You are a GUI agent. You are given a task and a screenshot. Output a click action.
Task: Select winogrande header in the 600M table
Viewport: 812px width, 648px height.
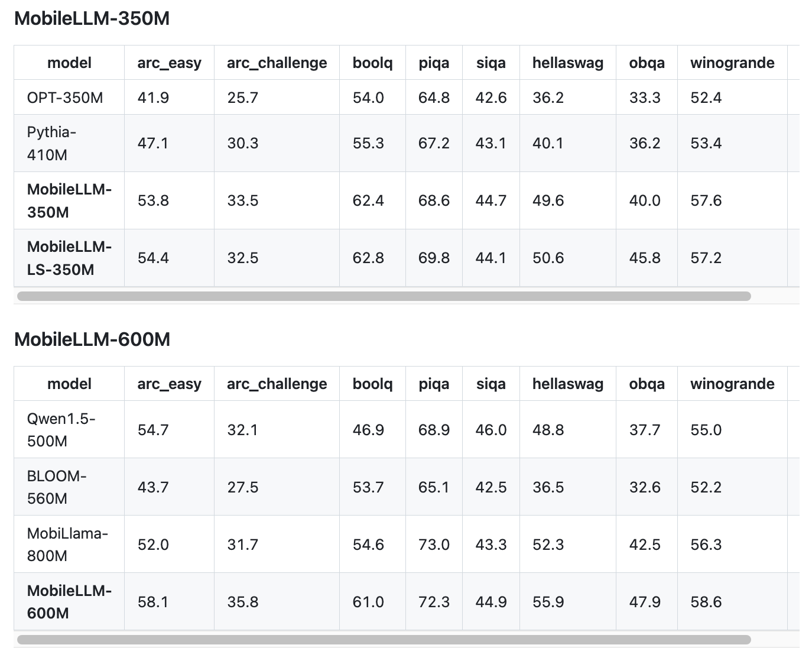tap(732, 384)
